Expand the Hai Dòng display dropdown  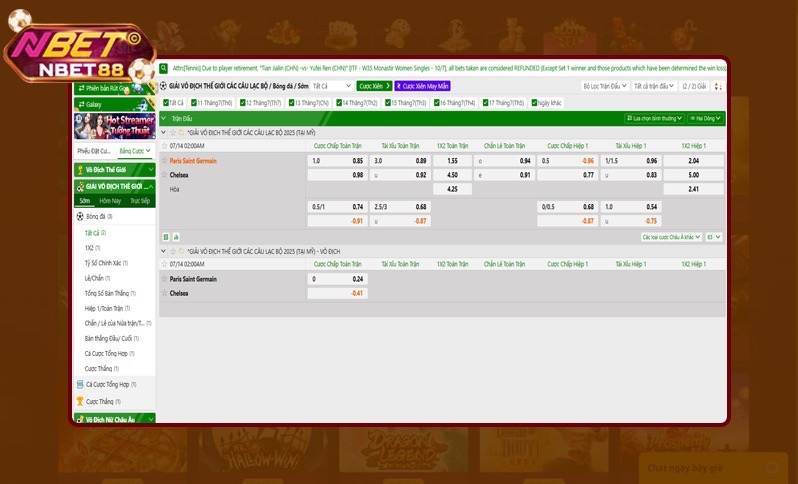point(704,118)
